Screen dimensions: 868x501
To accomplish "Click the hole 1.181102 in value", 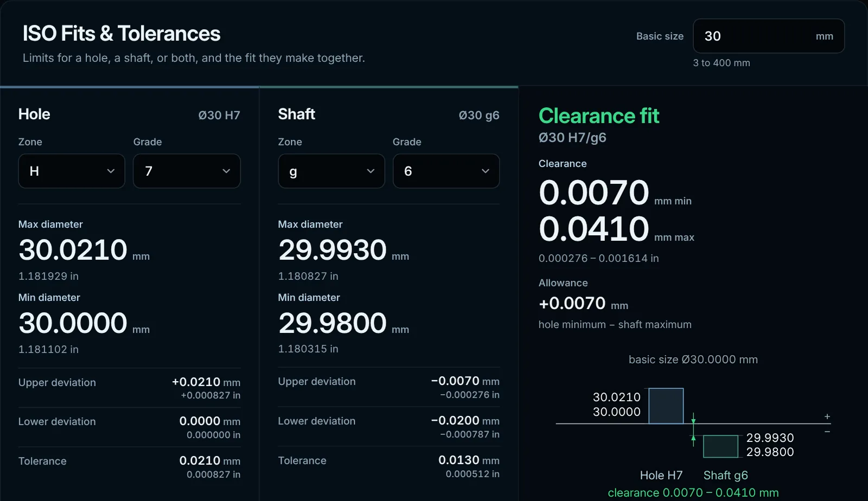I will [x=48, y=350].
